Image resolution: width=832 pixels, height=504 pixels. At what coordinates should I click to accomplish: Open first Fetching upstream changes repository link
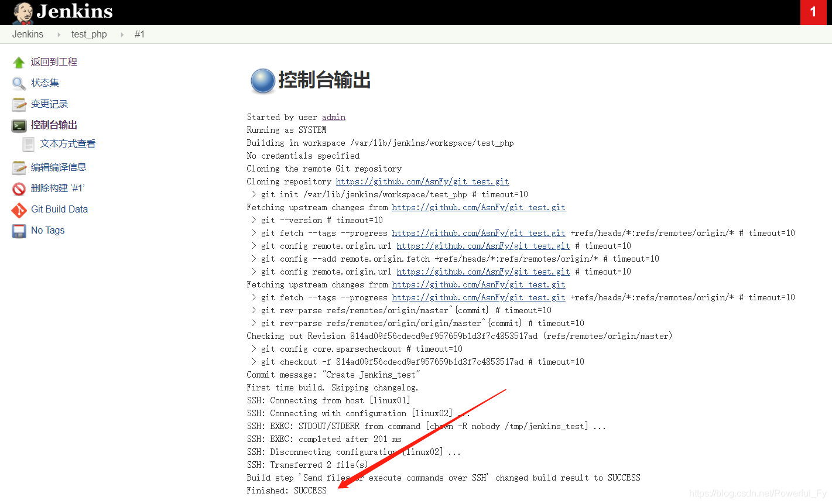[x=479, y=207]
